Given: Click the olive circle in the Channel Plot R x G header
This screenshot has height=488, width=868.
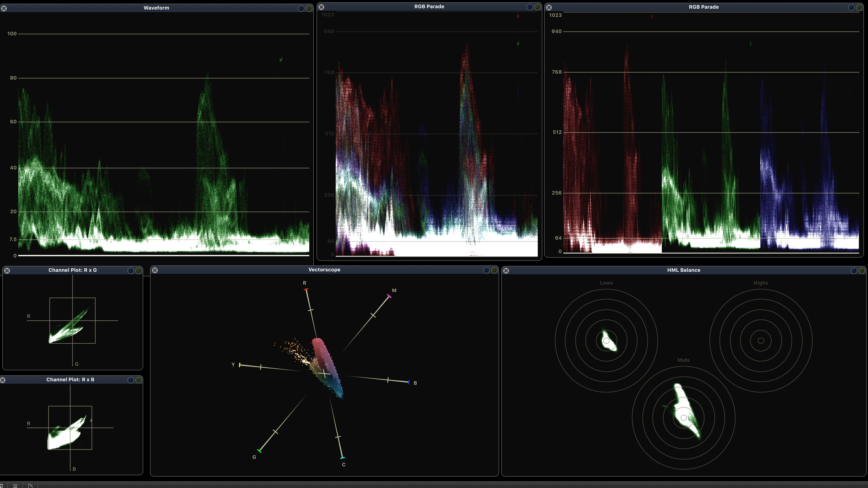Looking at the screenshot, I should [138, 270].
